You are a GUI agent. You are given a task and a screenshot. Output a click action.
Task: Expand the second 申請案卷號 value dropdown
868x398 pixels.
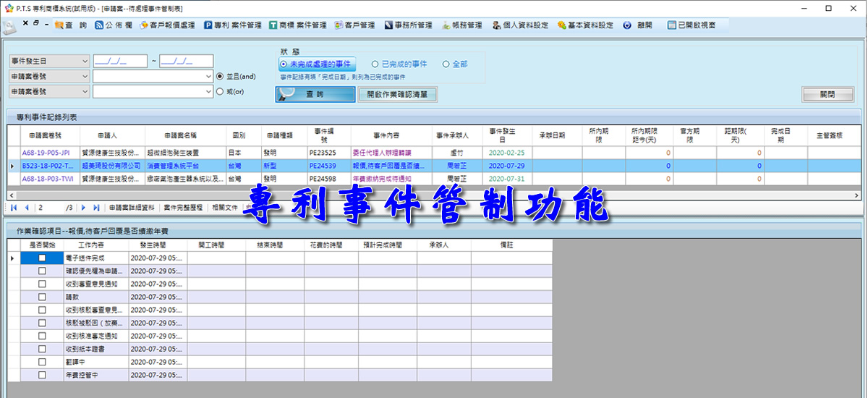click(x=208, y=92)
